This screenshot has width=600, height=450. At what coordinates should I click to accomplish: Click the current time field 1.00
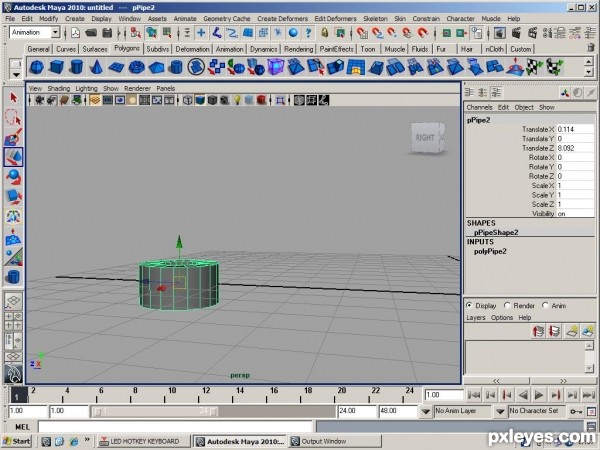(443, 395)
